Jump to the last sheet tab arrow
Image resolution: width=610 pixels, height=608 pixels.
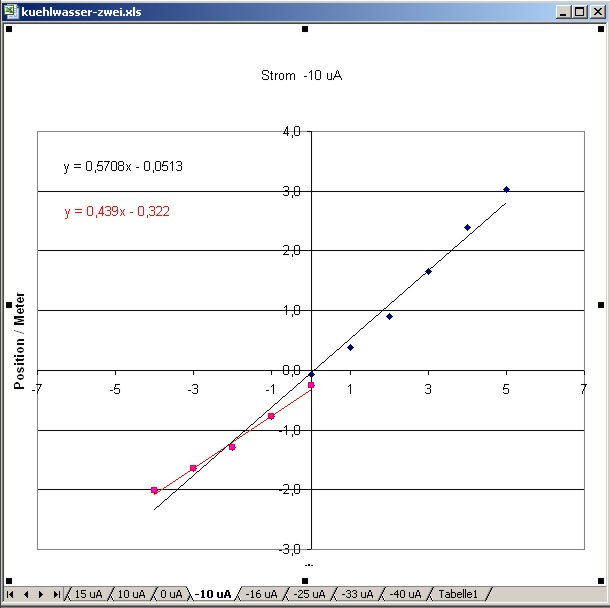coord(56,594)
